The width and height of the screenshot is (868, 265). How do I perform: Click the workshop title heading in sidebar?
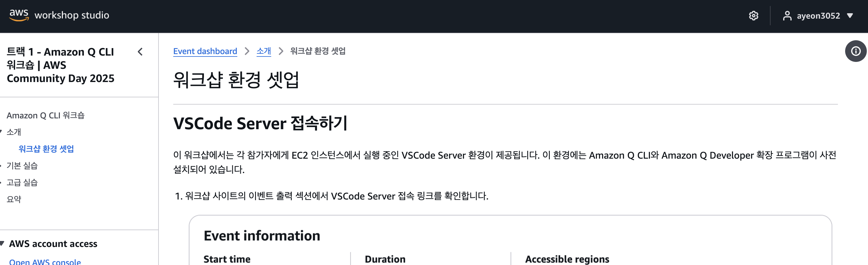pos(60,65)
